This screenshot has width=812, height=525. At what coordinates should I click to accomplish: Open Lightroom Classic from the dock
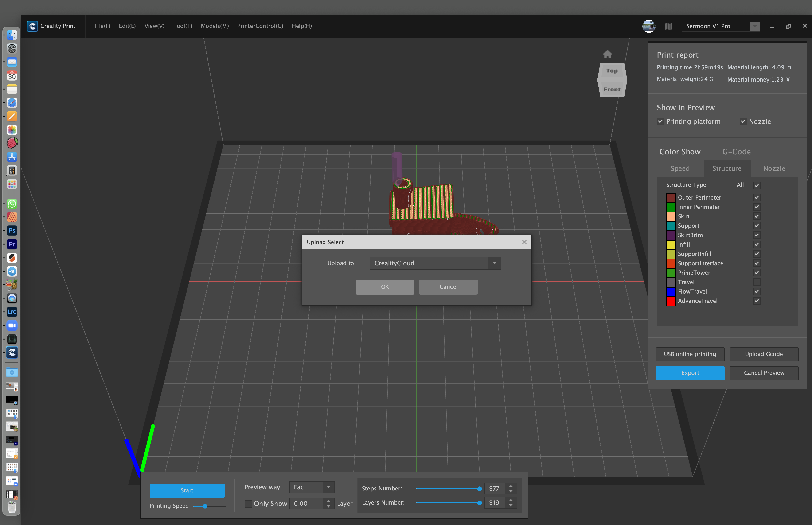(x=12, y=312)
